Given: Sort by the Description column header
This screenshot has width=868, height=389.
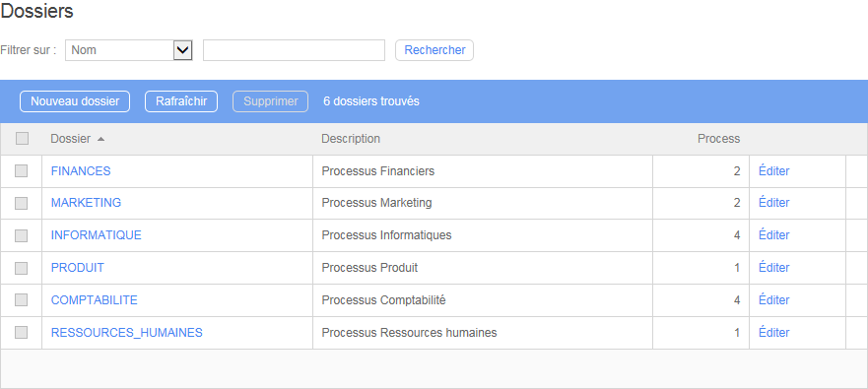Looking at the screenshot, I should click(x=351, y=138).
